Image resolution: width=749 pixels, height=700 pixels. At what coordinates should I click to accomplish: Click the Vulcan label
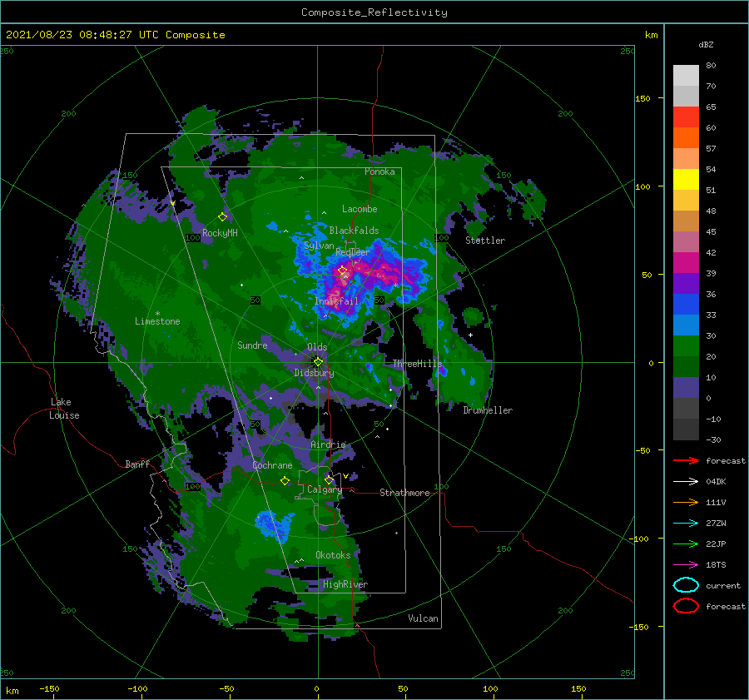pyautogui.click(x=423, y=618)
